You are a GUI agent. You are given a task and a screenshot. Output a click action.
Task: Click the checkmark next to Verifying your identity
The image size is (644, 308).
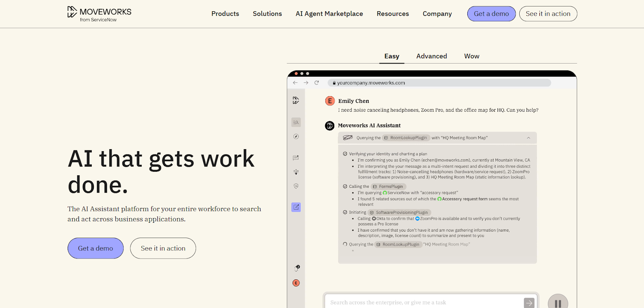pyautogui.click(x=345, y=154)
